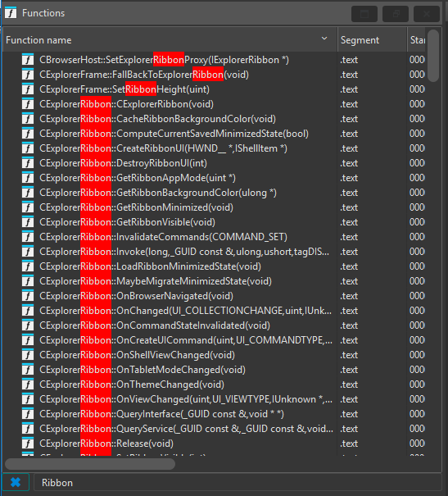Sort by the Segment column header
448x496 pixels.
372,40
